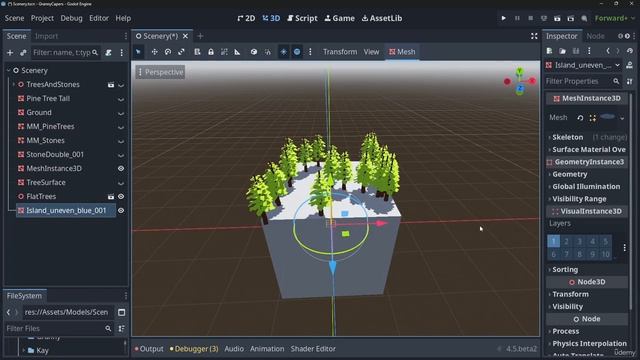The image size is (640, 360).
Task: Open object history in Inspector
Action: click(630, 51)
